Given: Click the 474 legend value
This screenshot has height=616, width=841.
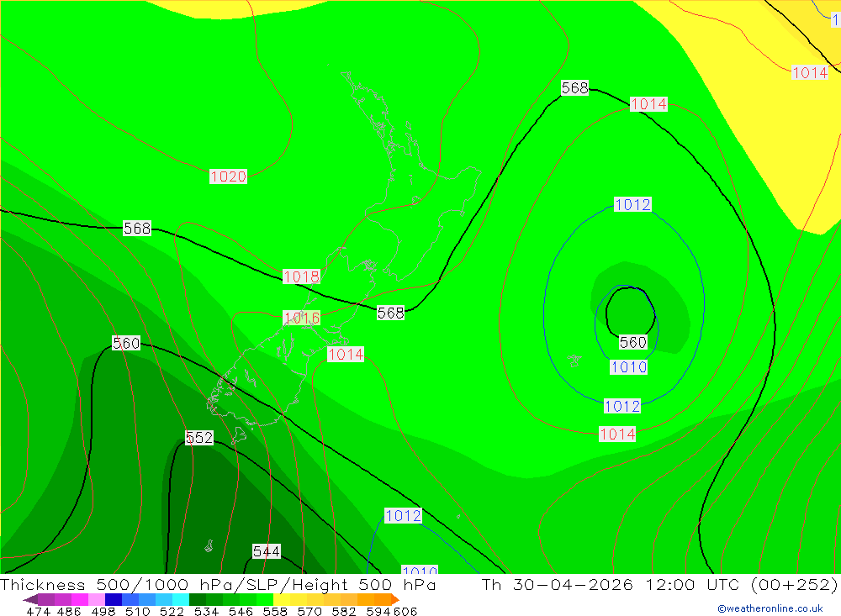Looking at the screenshot, I should pos(38,611).
